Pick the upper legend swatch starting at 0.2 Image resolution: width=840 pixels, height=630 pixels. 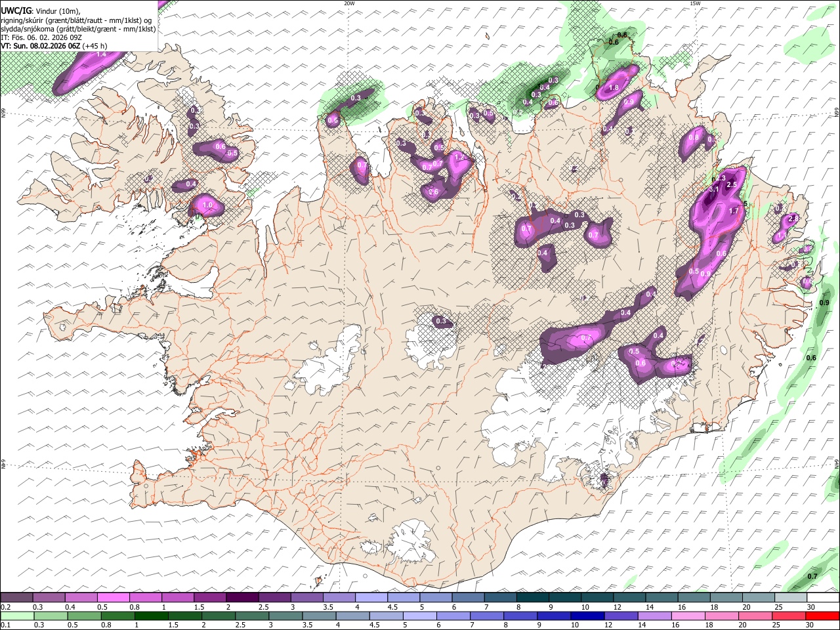click(16, 597)
